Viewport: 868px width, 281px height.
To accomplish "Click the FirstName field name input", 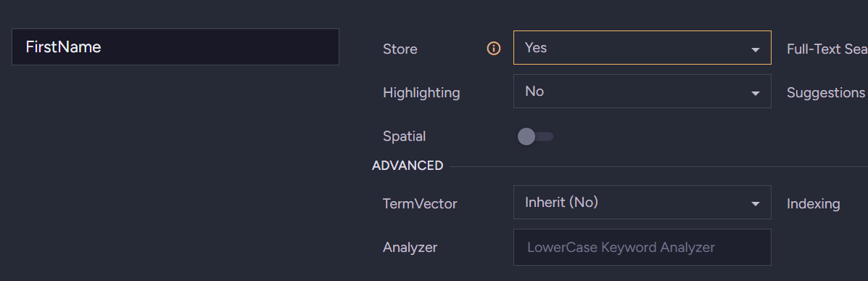I will coord(175,46).
